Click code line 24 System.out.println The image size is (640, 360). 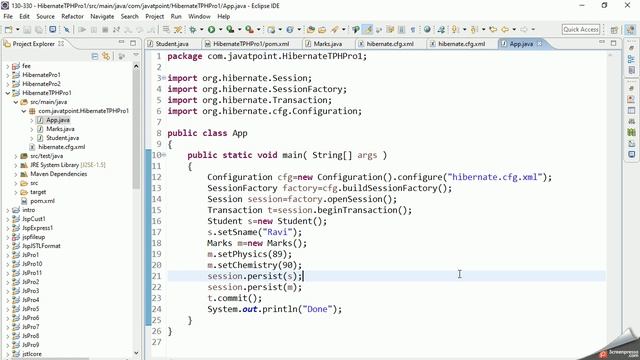coord(274,309)
